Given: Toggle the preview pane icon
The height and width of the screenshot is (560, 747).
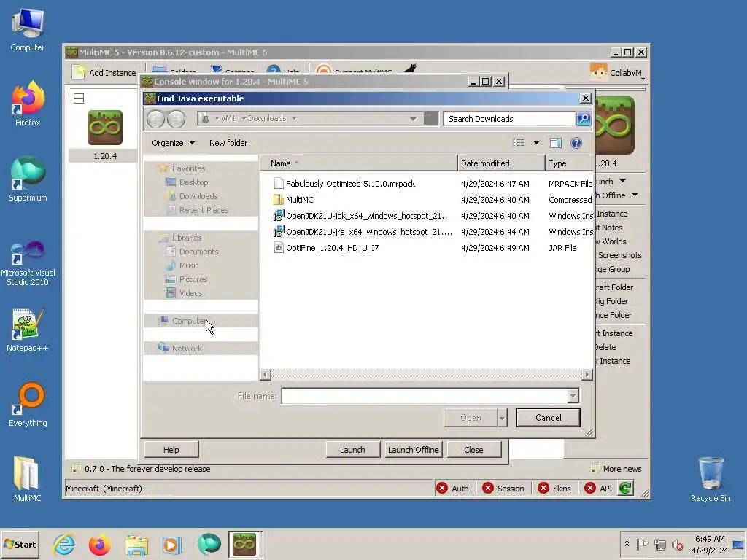Looking at the screenshot, I should 555,143.
